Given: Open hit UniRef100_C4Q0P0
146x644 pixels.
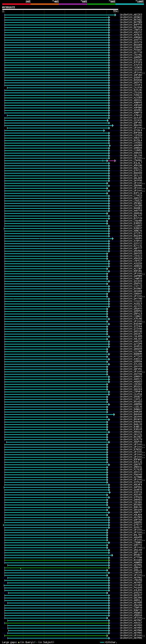Looking at the screenshot, I should 131,239.
